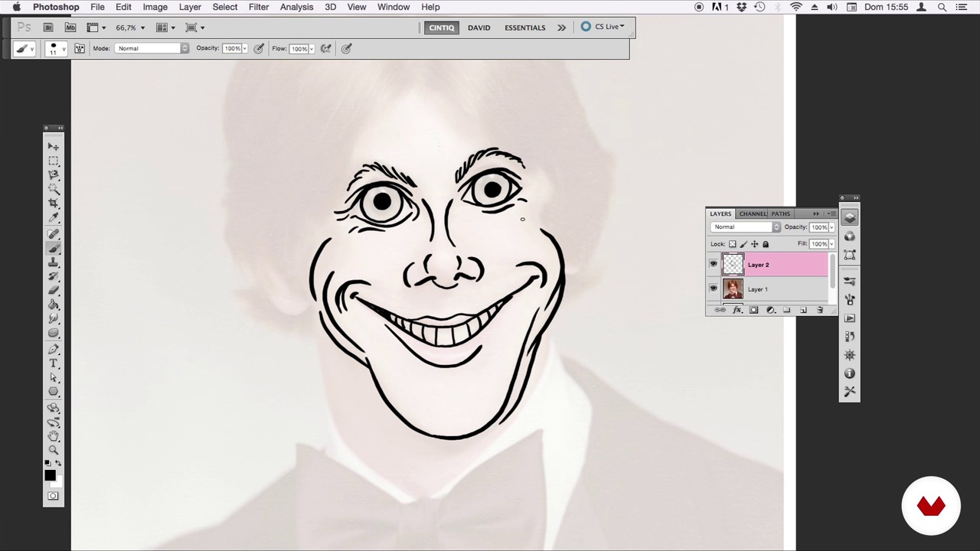Viewport: 980px width, 551px height.
Task: Toggle lock all padlock
Action: (766, 244)
